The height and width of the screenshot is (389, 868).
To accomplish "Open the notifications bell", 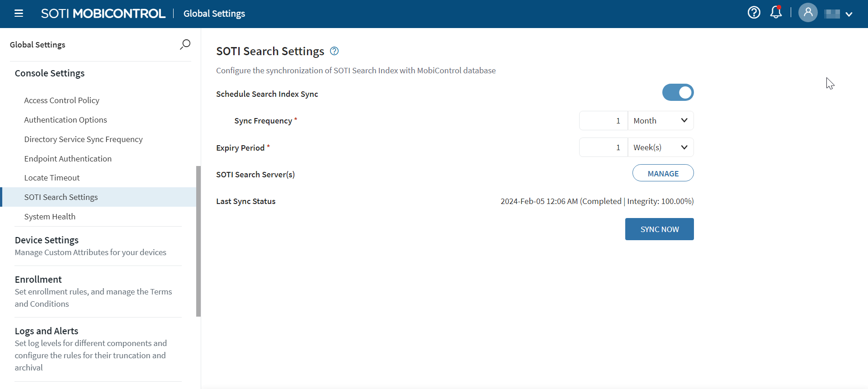I will (776, 12).
